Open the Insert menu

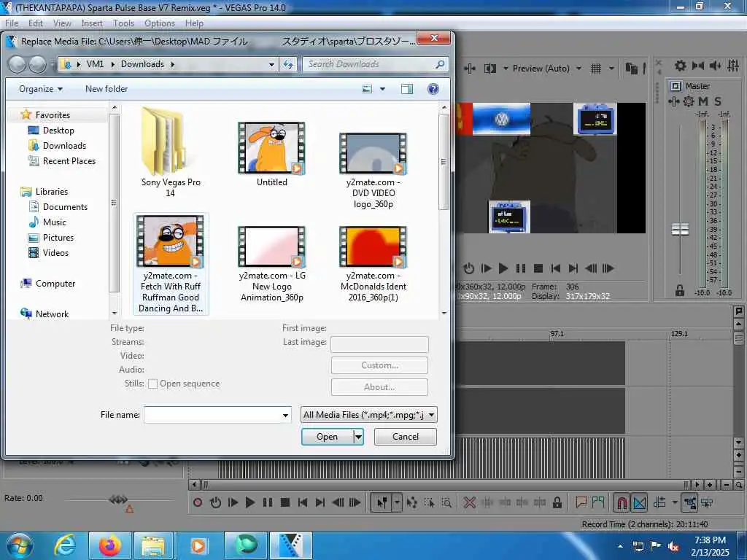coord(92,23)
